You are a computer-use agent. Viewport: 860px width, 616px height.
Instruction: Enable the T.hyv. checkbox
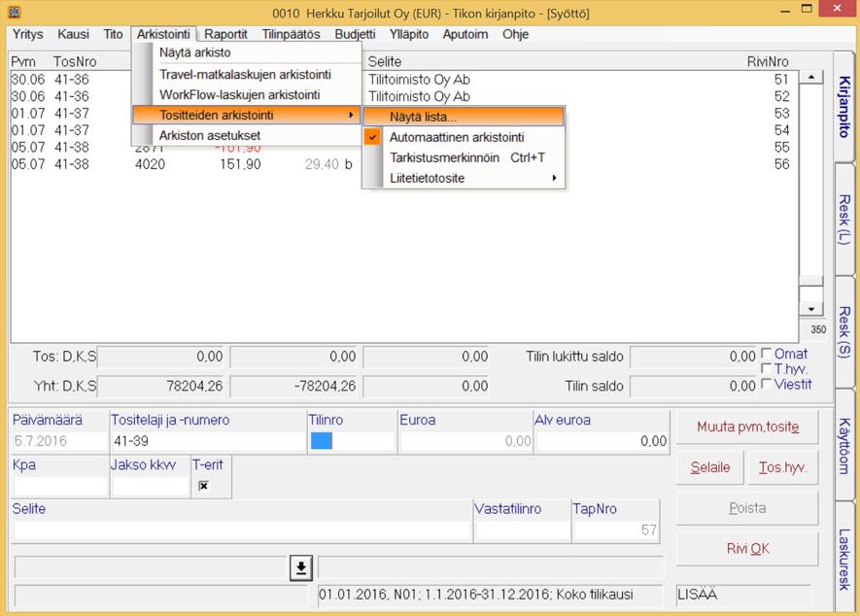(766, 368)
